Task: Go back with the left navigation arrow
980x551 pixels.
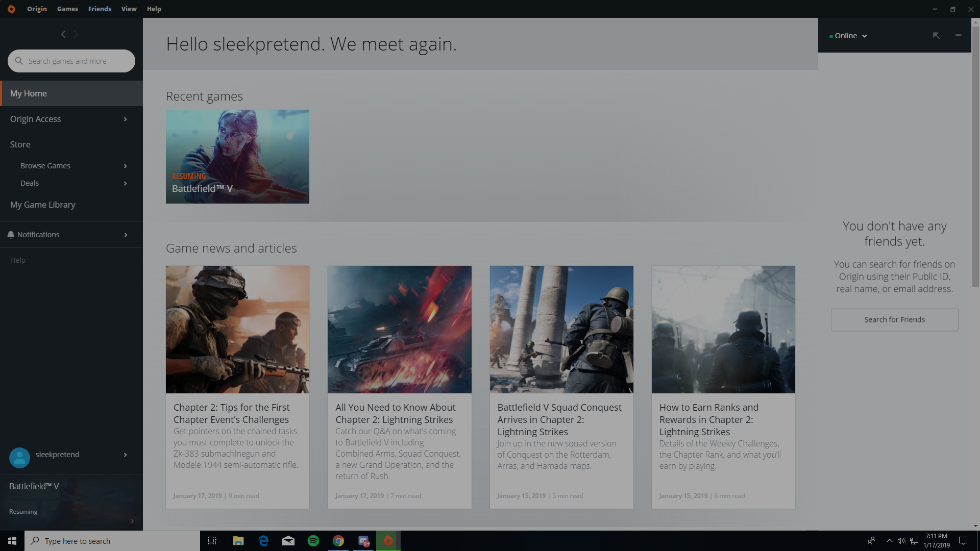Action: [63, 34]
